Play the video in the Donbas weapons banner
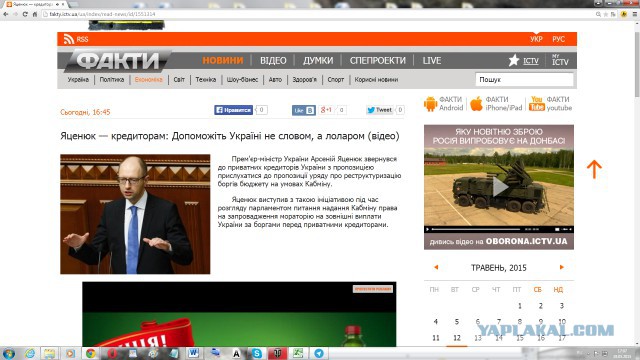 click(500, 187)
